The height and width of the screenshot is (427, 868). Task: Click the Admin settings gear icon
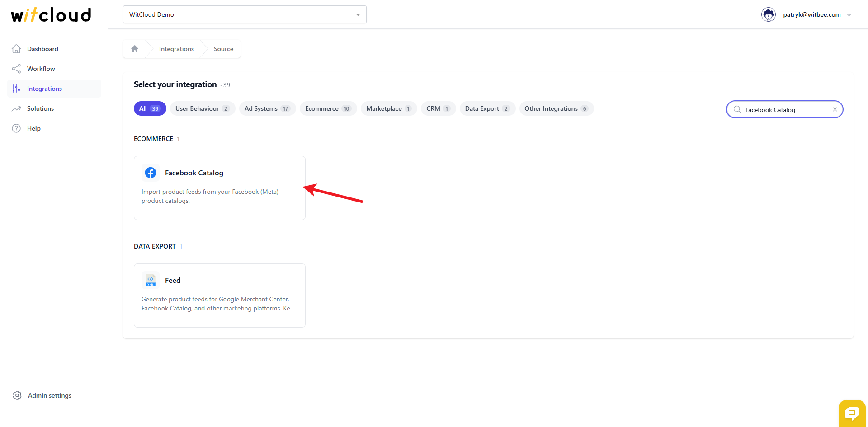coord(17,395)
